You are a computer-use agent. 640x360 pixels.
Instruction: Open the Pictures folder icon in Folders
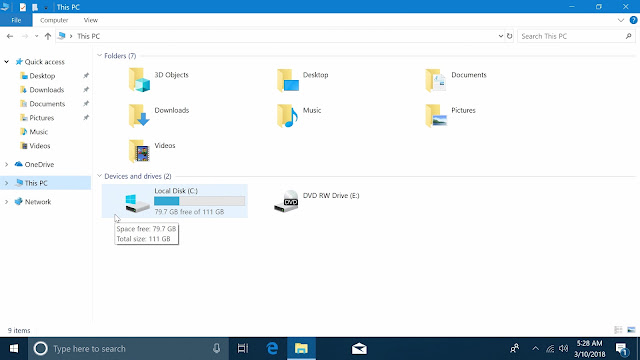pos(436,115)
